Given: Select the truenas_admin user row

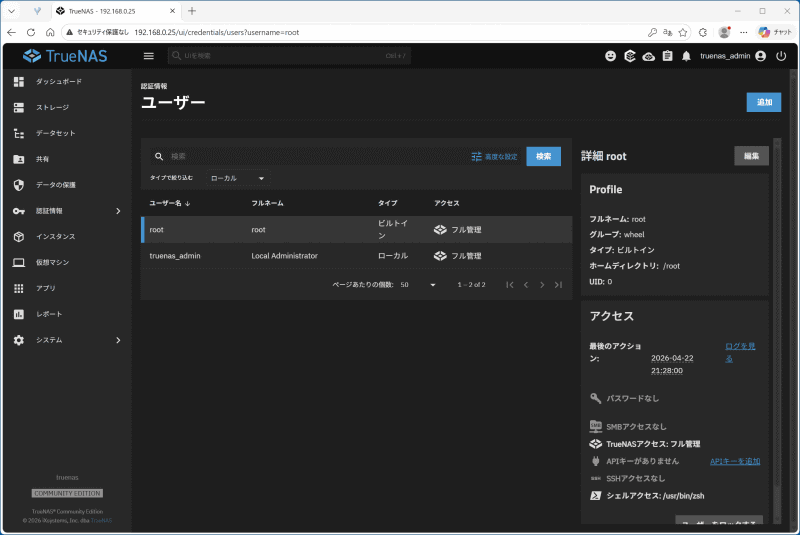Looking at the screenshot, I should click(357, 256).
